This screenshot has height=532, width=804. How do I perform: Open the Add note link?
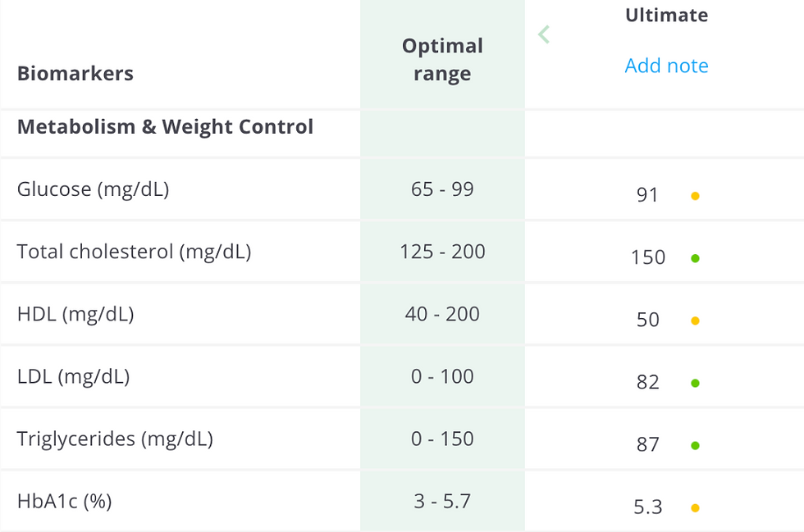pyautogui.click(x=666, y=66)
